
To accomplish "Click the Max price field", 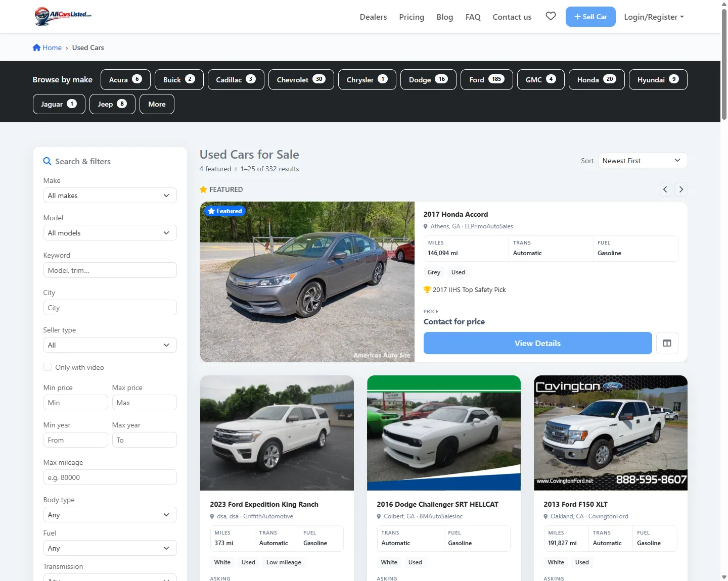I will (x=145, y=403).
